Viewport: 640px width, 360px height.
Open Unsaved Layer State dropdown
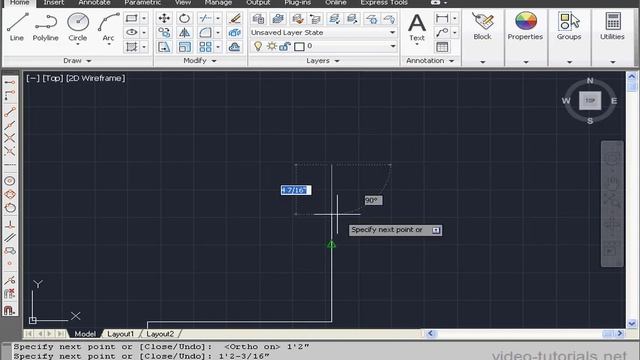323,32
